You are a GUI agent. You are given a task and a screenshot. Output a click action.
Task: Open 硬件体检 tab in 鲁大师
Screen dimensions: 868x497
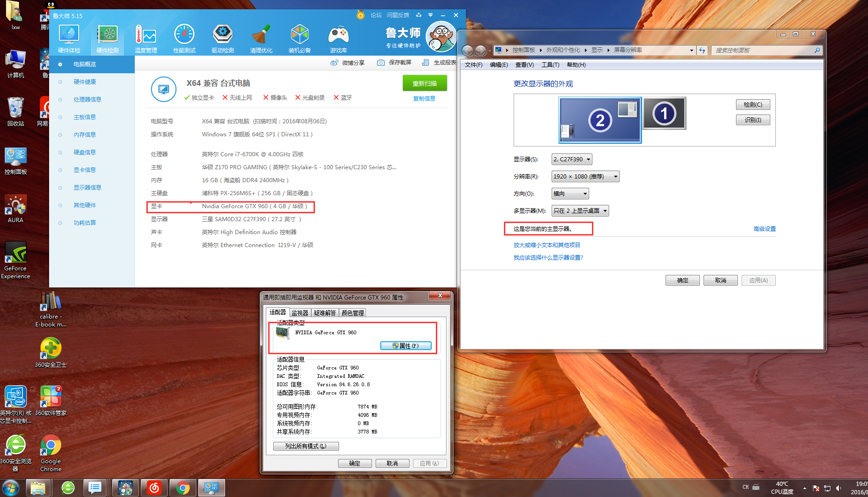(x=69, y=39)
